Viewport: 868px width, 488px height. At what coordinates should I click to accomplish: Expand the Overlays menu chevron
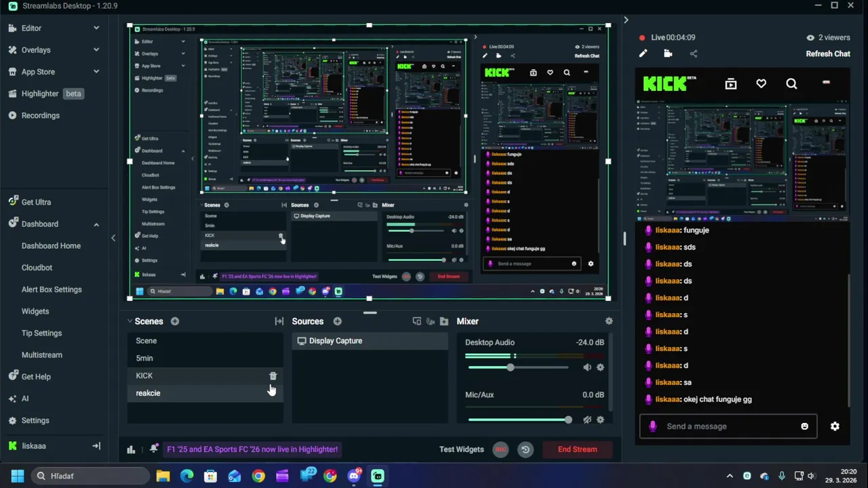96,49
